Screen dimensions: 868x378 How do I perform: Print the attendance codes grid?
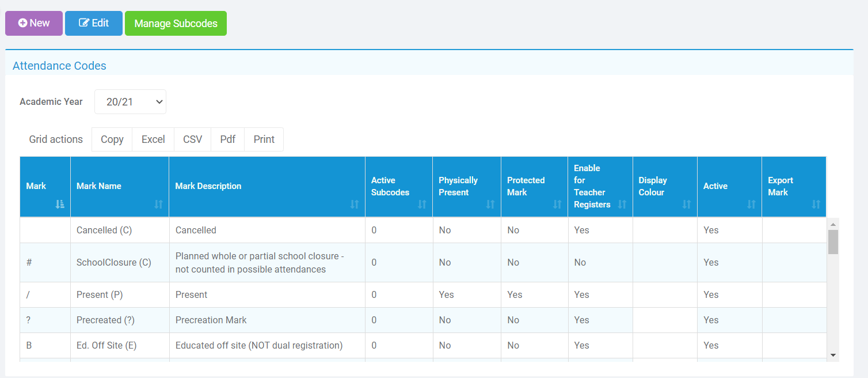click(x=264, y=139)
